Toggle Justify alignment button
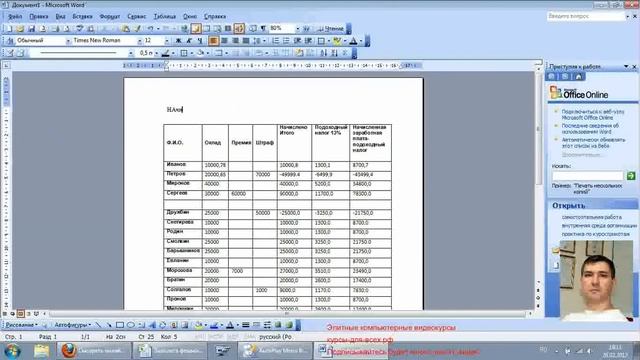This screenshot has width=640, height=360. pos(246,41)
